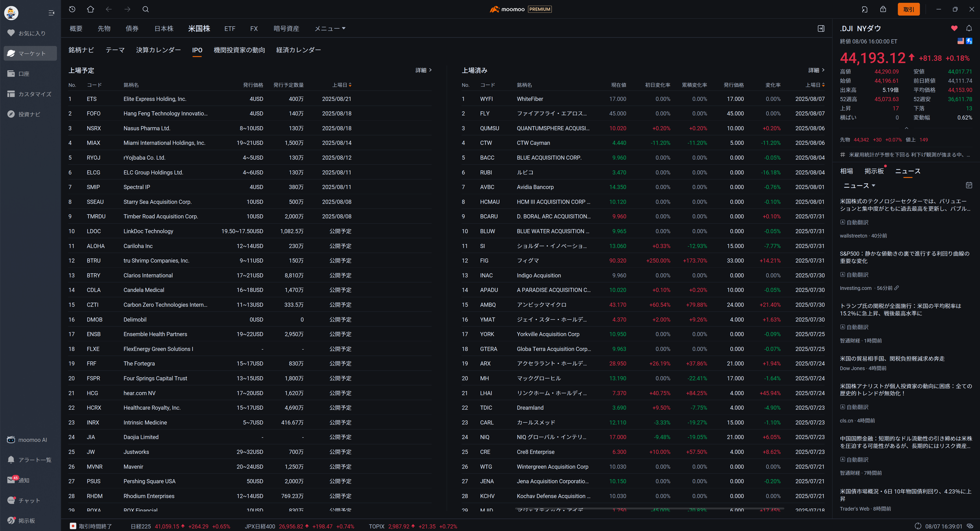Open カスタマイズ in the left sidebar
Viewport: 980px width, 531px height.
[x=30, y=94]
